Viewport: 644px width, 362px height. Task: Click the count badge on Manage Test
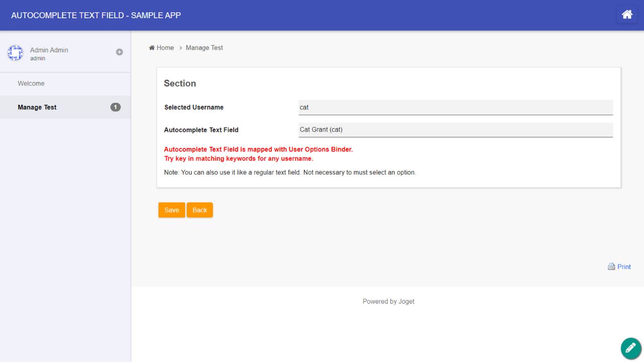[x=115, y=107]
